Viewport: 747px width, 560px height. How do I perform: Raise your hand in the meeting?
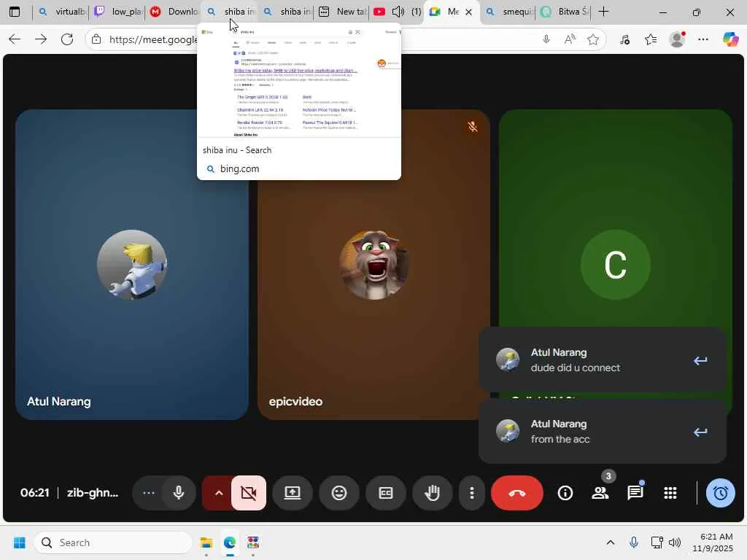click(432, 493)
